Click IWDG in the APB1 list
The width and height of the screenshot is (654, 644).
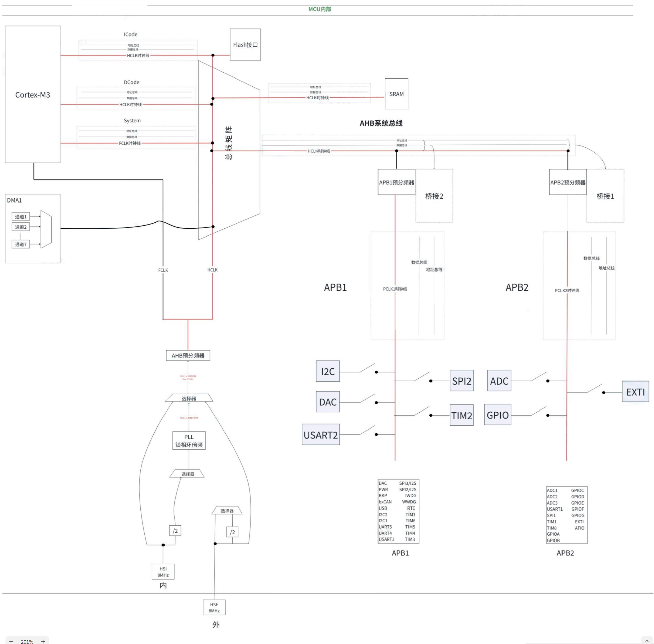(x=410, y=496)
